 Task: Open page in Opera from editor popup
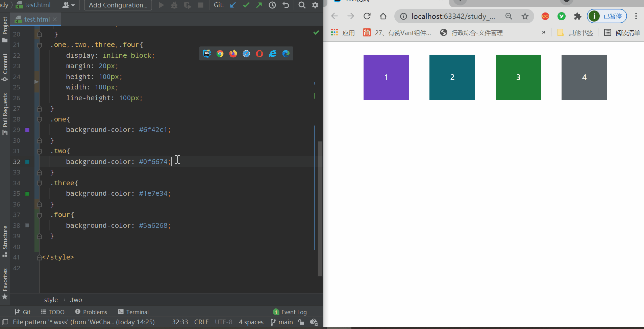tap(259, 54)
